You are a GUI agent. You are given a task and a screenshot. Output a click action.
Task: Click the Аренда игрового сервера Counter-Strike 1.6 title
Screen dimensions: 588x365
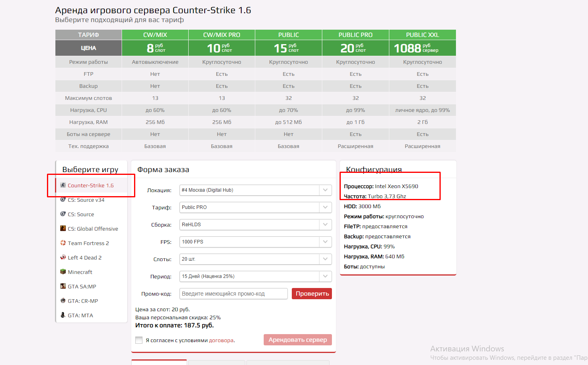click(153, 10)
